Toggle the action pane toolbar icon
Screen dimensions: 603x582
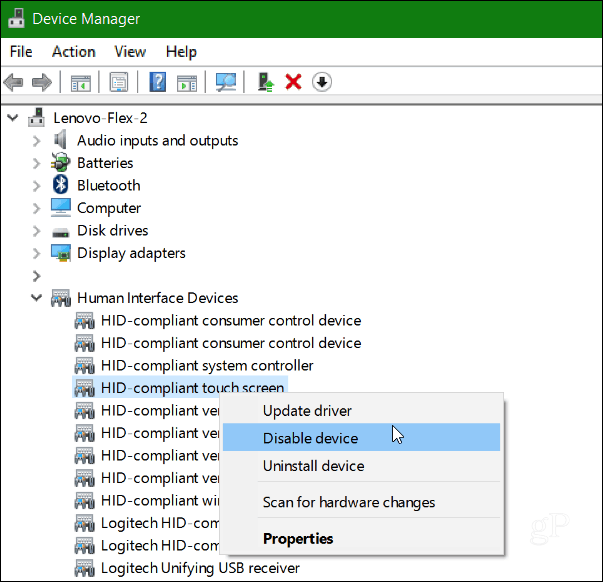click(x=187, y=83)
